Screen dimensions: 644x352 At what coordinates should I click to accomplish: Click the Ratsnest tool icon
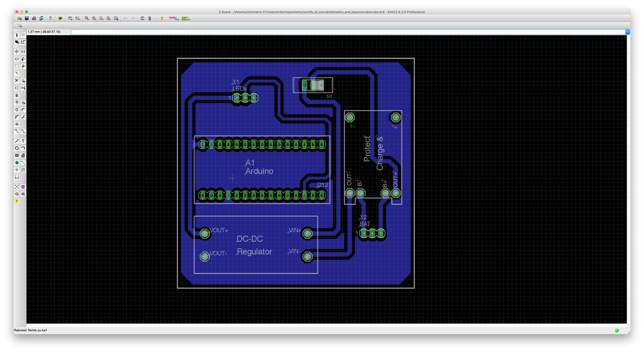point(17,187)
